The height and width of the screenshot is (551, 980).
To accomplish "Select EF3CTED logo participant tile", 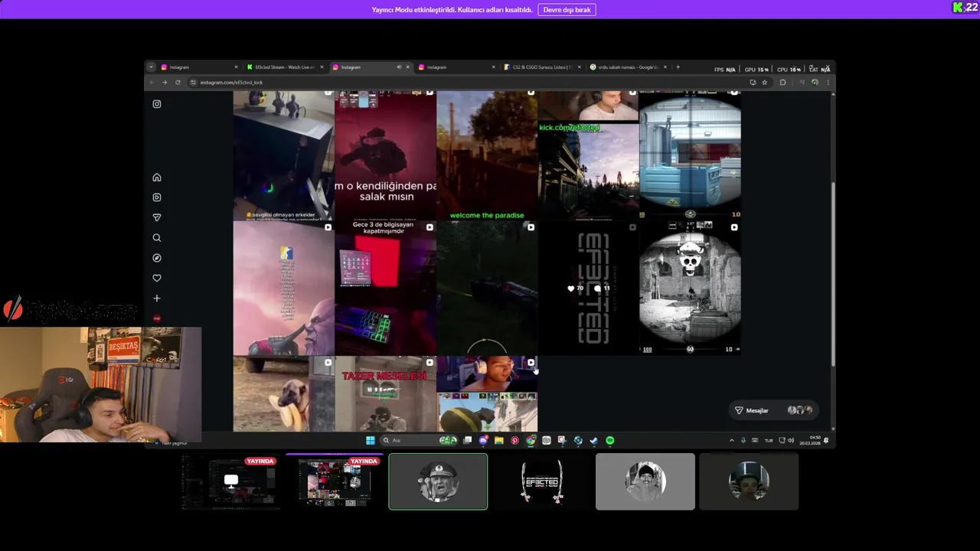I will point(542,481).
